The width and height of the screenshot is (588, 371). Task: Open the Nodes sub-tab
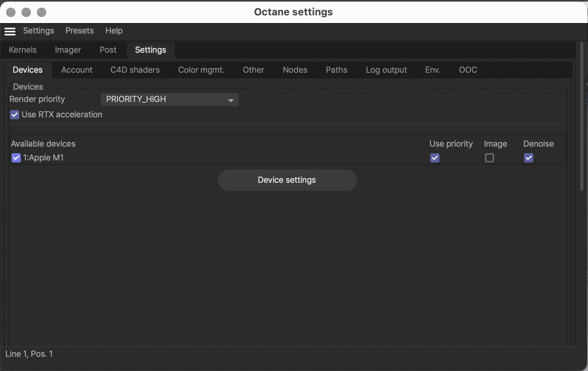pos(295,70)
